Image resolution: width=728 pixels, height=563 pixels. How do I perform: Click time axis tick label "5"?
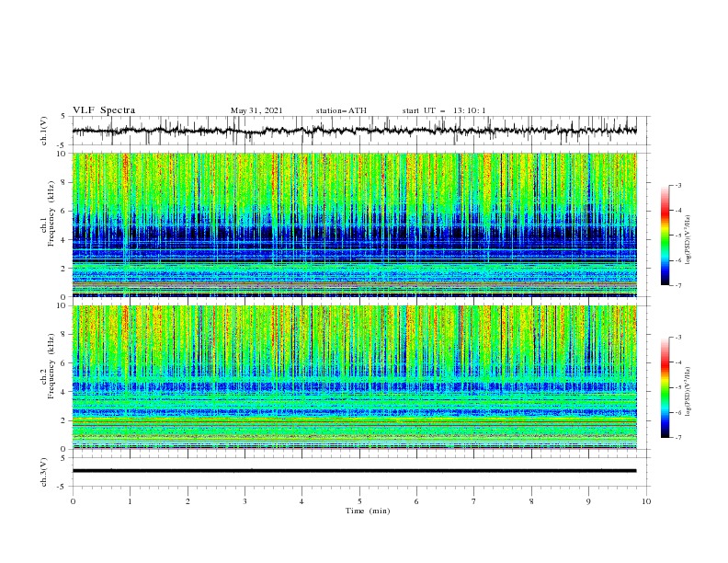[x=359, y=501]
